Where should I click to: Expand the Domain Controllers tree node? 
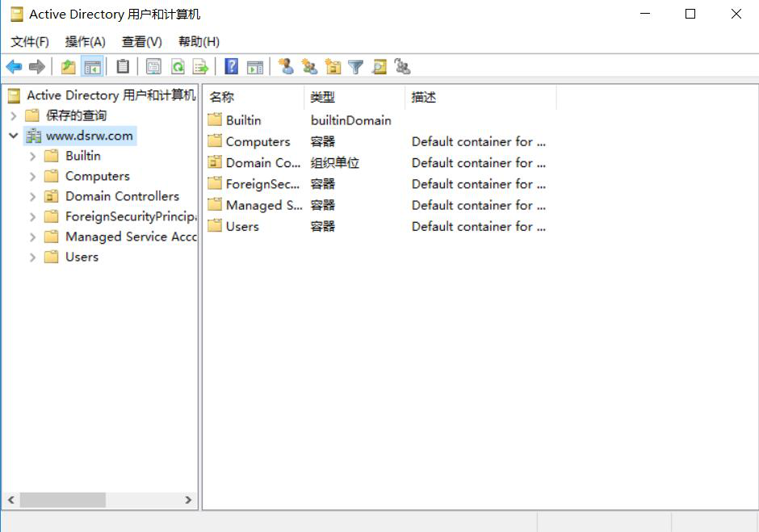[32, 196]
